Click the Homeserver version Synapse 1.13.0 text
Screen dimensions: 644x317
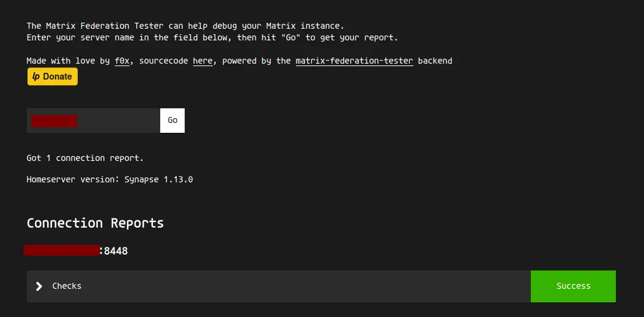click(110, 180)
